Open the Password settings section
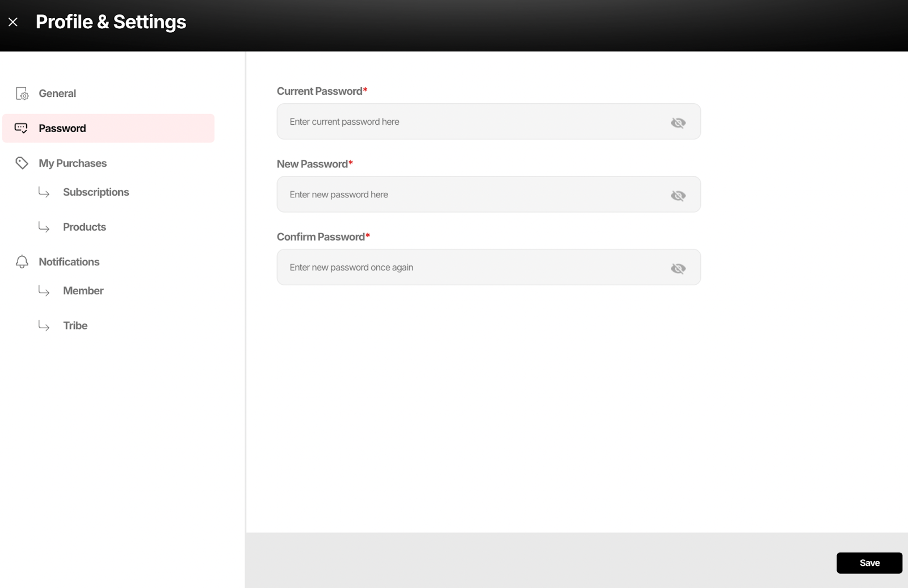 [62, 128]
